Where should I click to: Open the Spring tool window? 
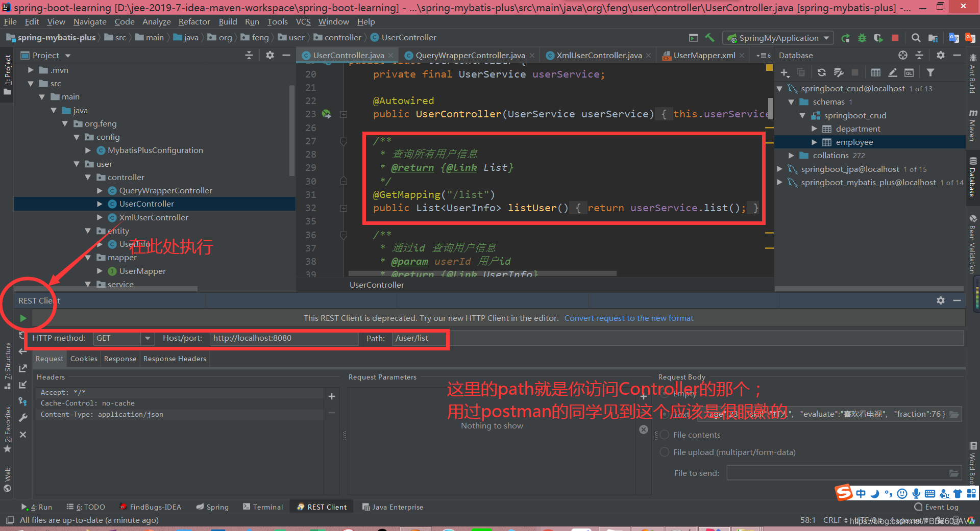(x=212, y=507)
